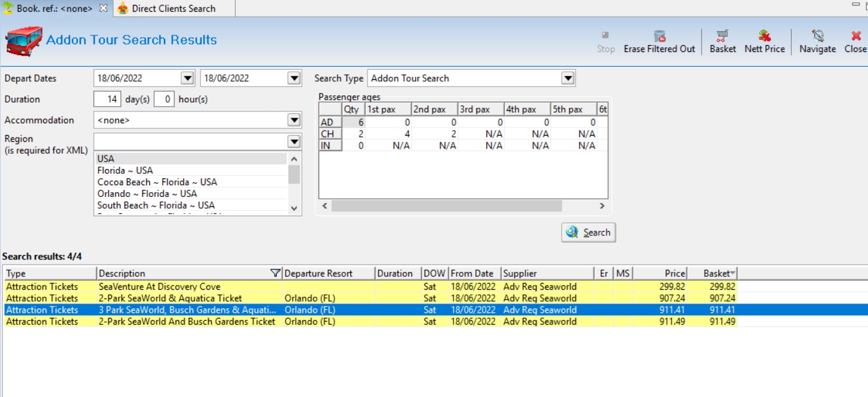This screenshot has width=868, height=397.
Task: Select SeaVenture At Discovery Cove row
Action: (434, 287)
